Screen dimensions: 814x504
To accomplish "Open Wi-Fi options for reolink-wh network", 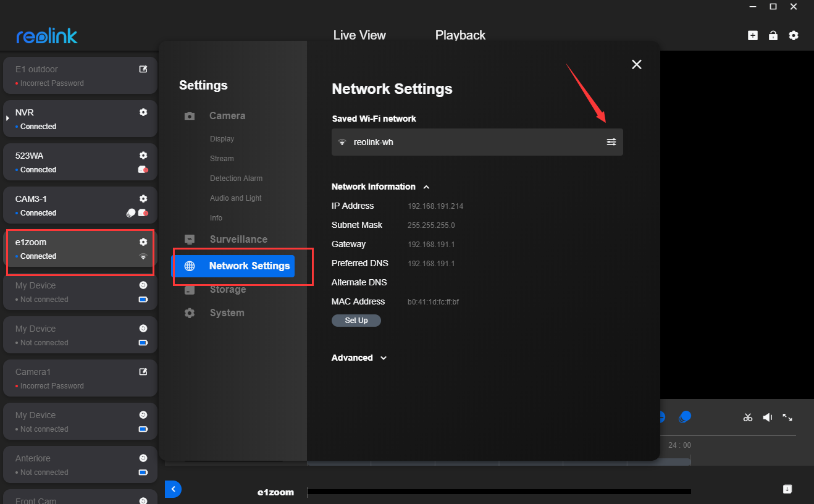I will click(x=611, y=142).
